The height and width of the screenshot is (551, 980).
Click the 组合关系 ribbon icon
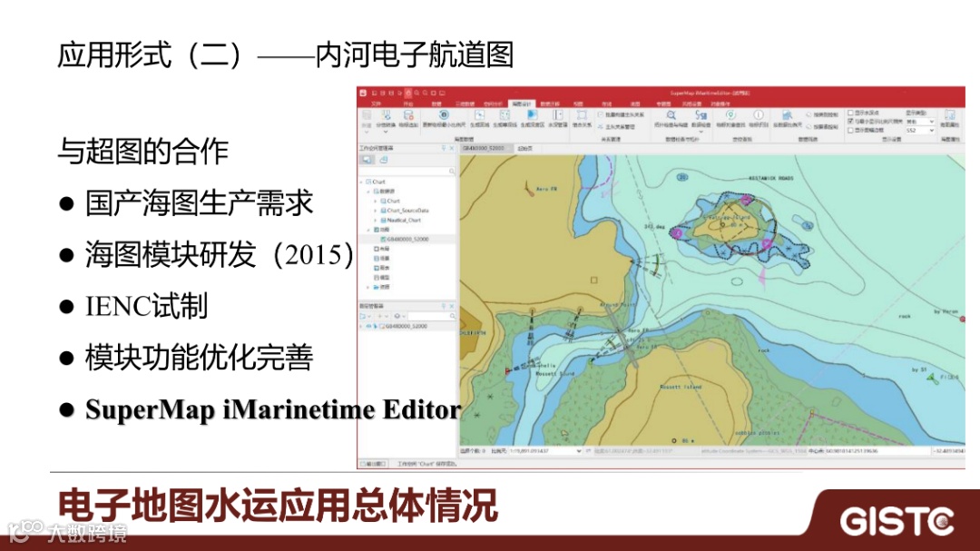(x=582, y=115)
